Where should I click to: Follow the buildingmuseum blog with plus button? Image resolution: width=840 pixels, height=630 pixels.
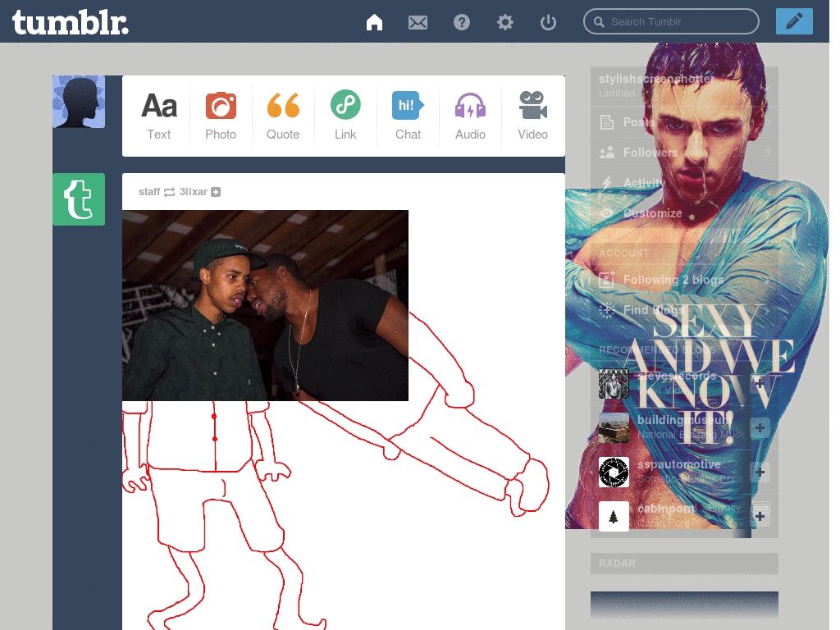click(760, 427)
